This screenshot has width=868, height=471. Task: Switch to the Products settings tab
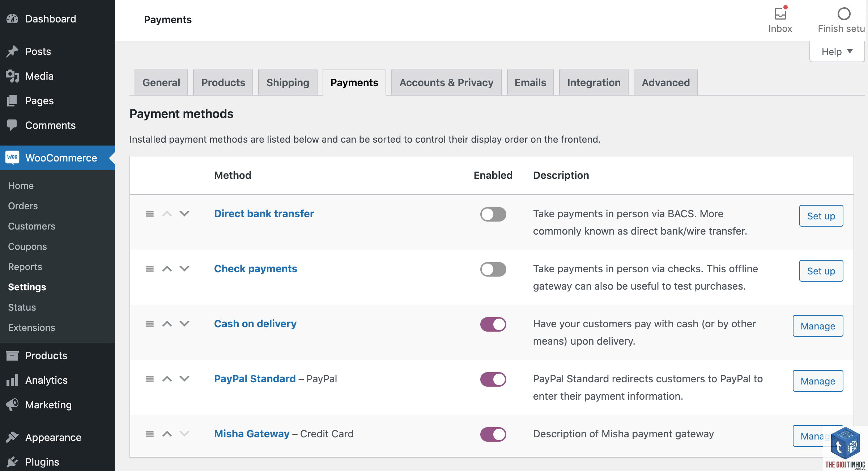(x=223, y=83)
